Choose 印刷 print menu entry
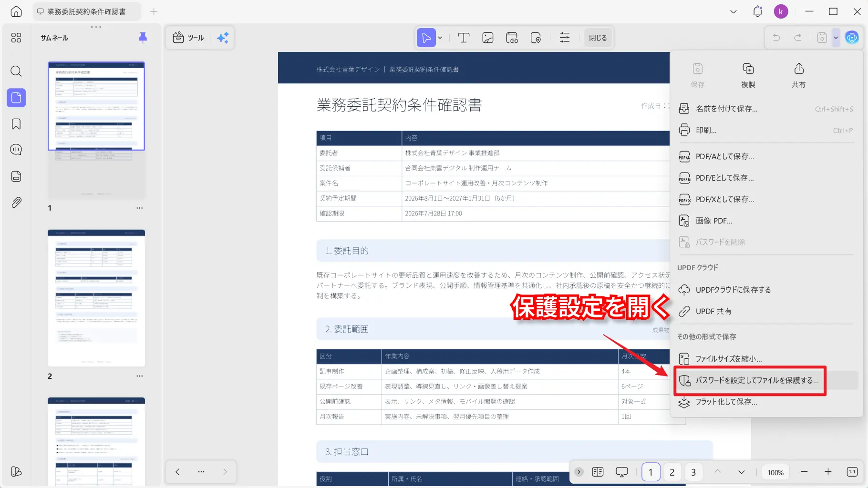The height and width of the screenshot is (488, 868). [766, 130]
